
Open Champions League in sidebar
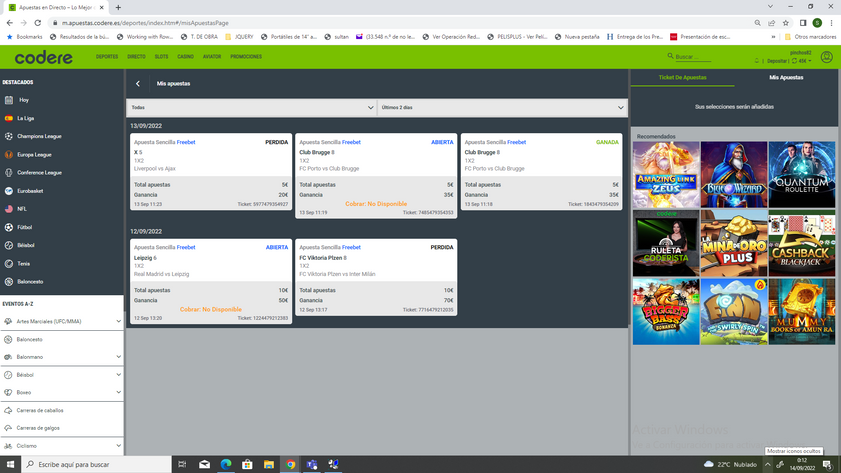click(39, 136)
